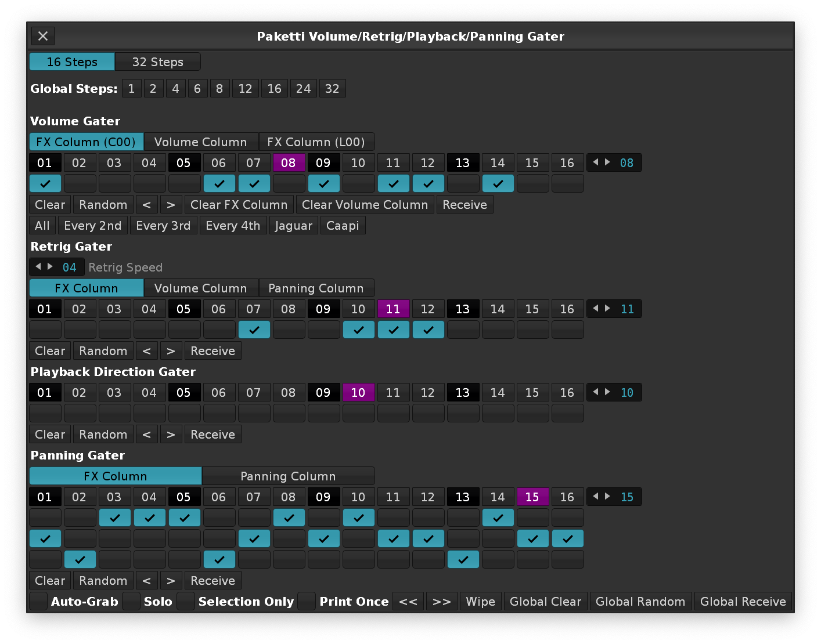Close the Paketti Gater dialog
821x644 pixels.
coord(42,36)
